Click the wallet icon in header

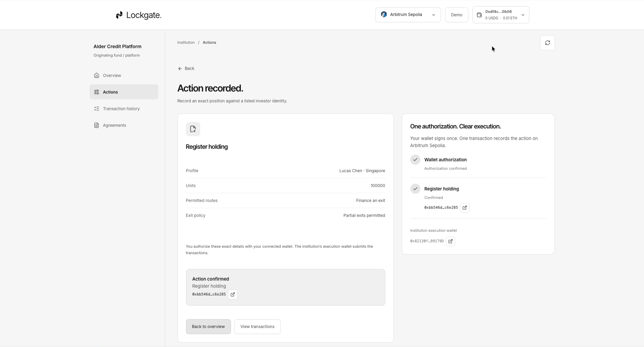tap(479, 15)
